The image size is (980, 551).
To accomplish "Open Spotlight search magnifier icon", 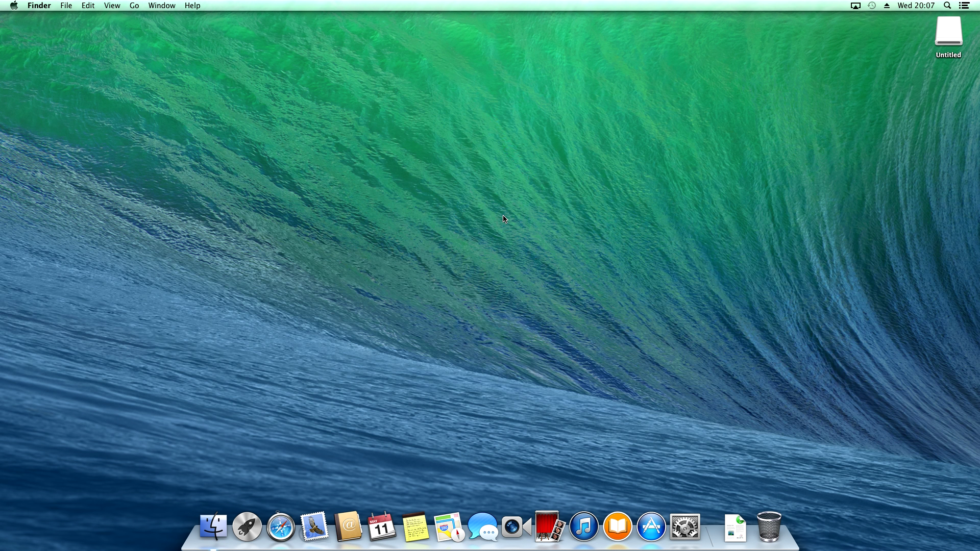I will click(x=947, y=6).
